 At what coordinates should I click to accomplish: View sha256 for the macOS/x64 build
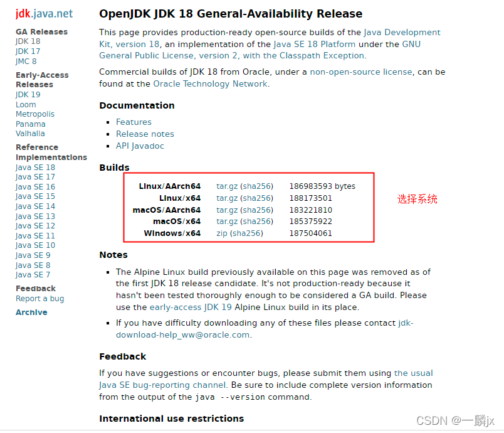[x=256, y=222]
